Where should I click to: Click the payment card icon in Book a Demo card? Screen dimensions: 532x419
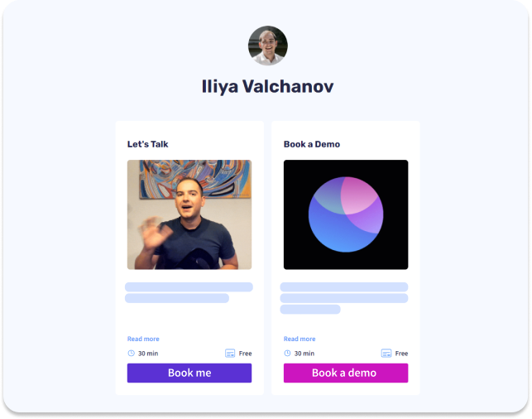tap(386, 353)
